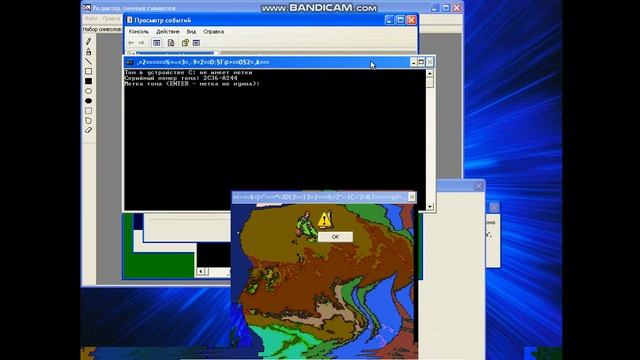Select the Eraser tool
The width and height of the screenshot is (640, 360).
tap(89, 130)
